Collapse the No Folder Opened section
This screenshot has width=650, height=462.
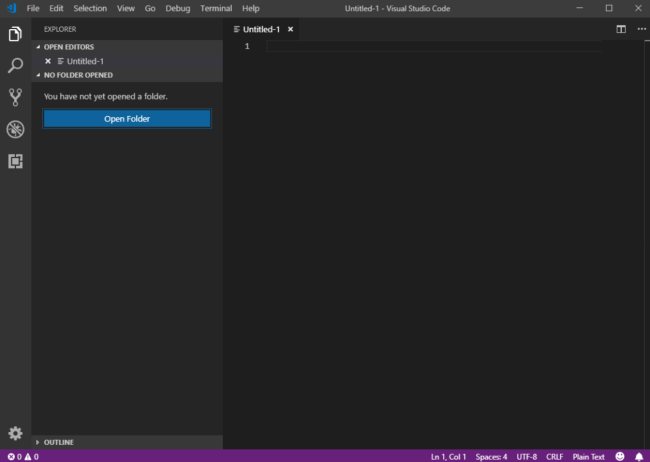(77, 75)
